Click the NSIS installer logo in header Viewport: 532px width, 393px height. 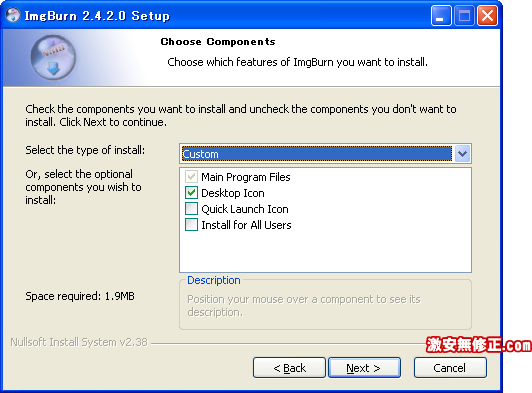pyautogui.click(x=53, y=57)
